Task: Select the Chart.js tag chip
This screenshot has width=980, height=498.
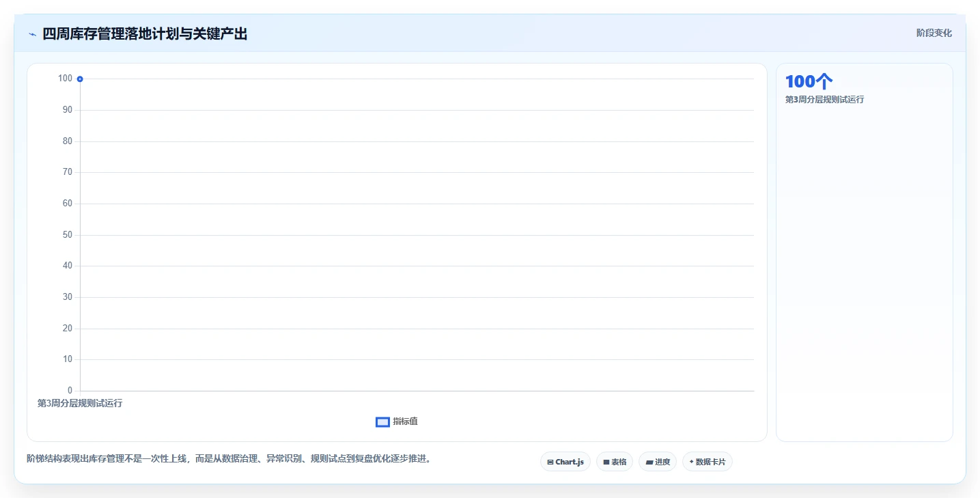Action: tap(565, 462)
